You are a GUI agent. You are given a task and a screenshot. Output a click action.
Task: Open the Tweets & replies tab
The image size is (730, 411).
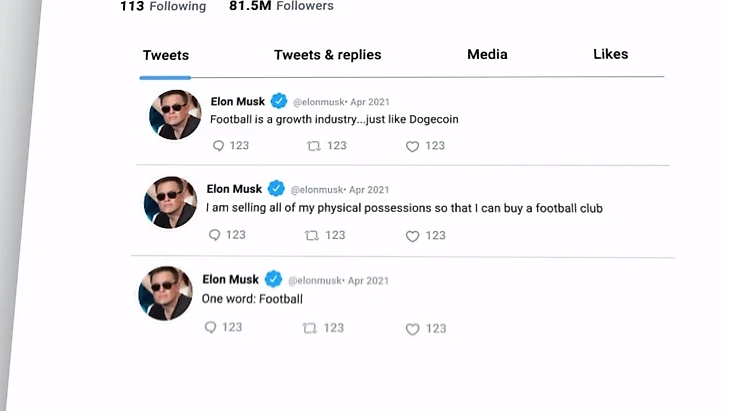327,55
